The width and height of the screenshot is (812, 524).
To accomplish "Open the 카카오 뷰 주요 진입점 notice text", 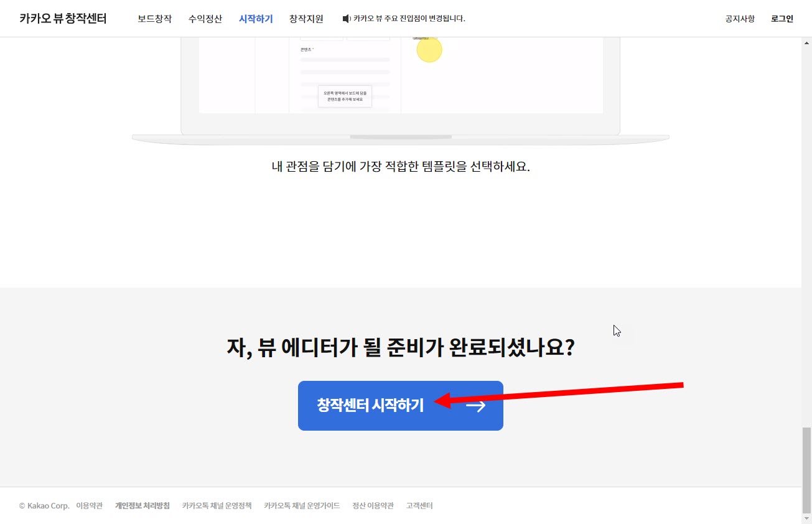I will click(409, 19).
